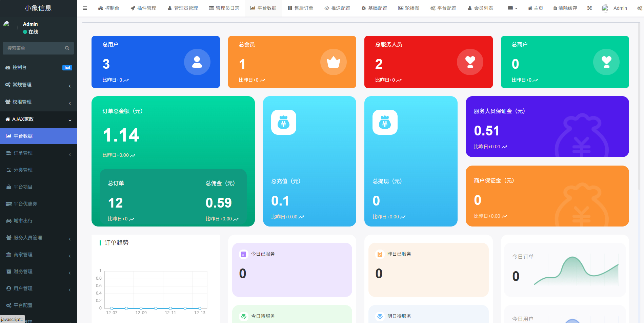Open the 会员列表 member list

click(x=480, y=8)
